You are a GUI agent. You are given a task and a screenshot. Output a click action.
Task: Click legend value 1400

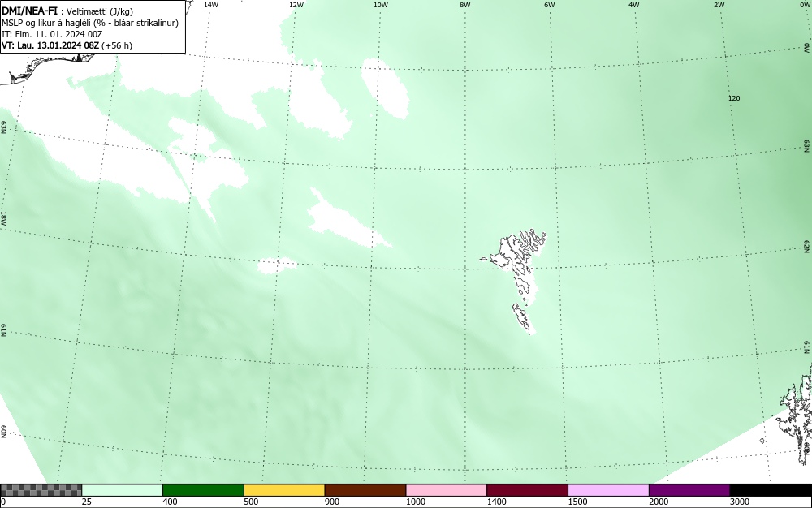point(496,502)
